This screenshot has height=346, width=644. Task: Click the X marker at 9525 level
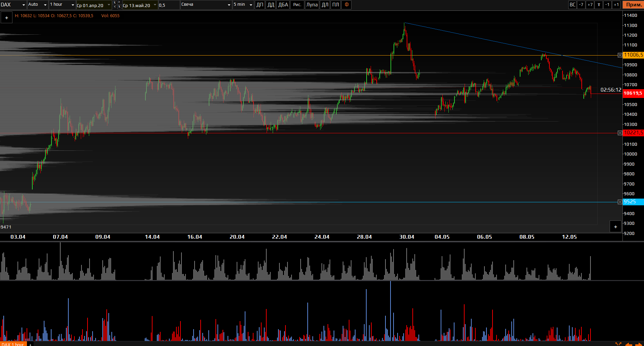pyautogui.click(x=620, y=202)
